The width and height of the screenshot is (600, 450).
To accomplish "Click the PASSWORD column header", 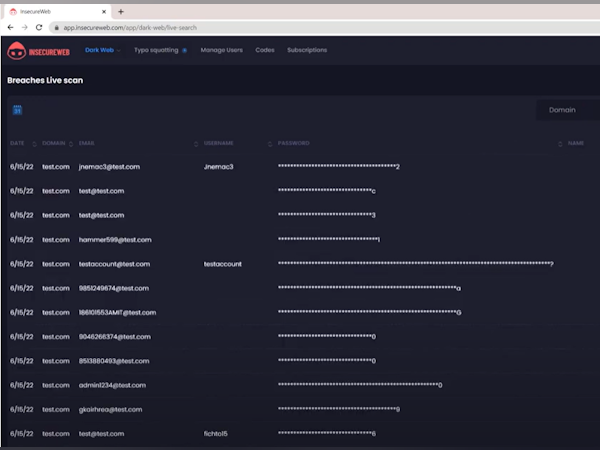I will pyautogui.click(x=293, y=143).
